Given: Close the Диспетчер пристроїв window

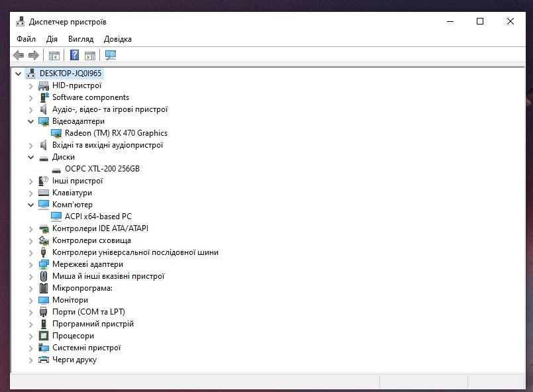Looking at the screenshot, I should point(510,21).
